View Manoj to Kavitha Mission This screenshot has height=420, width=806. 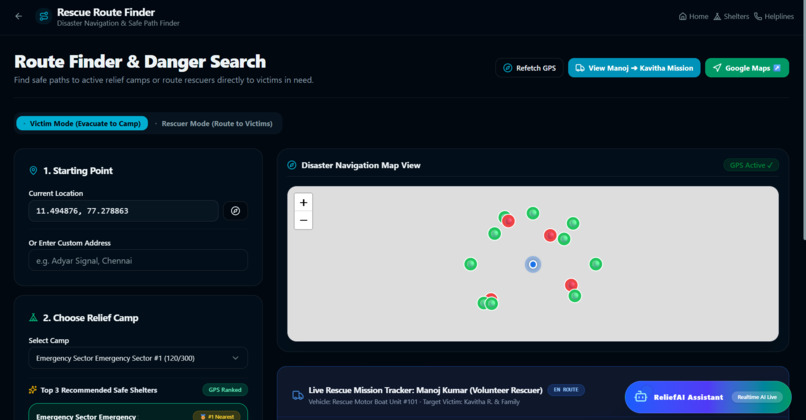[x=634, y=68]
